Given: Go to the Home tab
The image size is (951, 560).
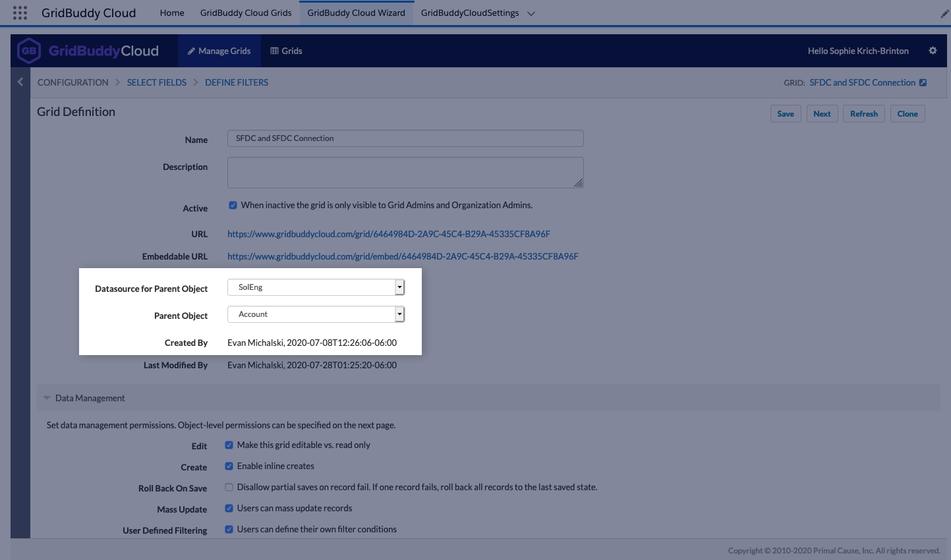Looking at the screenshot, I should [172, 13].
